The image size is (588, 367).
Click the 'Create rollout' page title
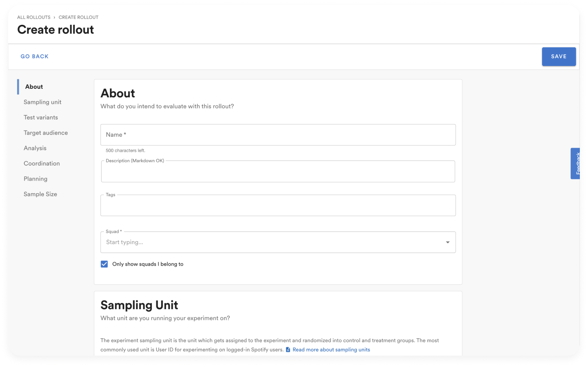pos(55,30)
